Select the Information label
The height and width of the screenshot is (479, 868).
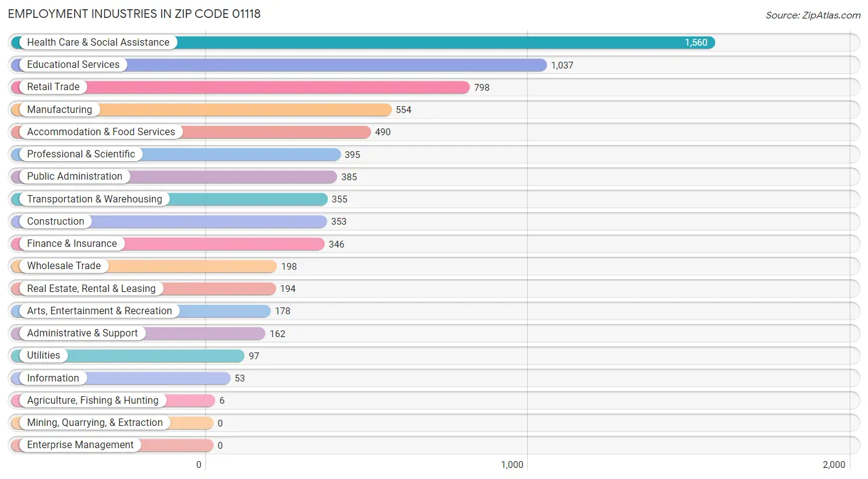(53, 378)
